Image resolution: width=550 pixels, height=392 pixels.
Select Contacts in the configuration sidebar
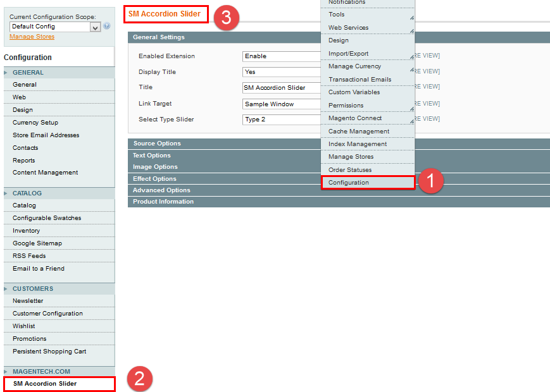59,147
